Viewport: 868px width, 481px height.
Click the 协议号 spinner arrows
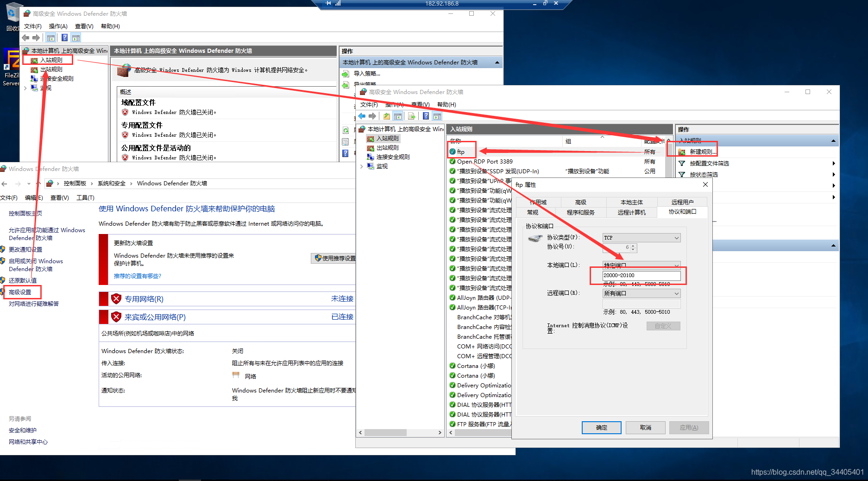(x=633, y=248)
